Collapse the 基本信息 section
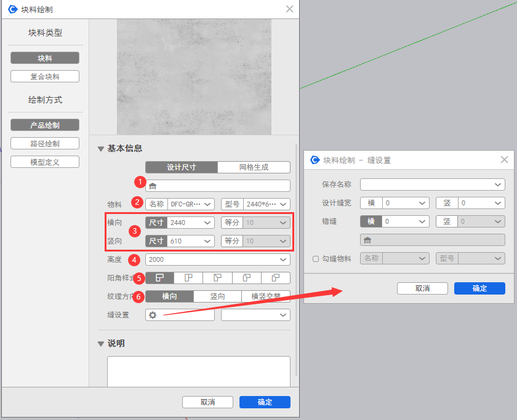Image resolution: width=517 pixels, height=420 pixels. (101, 148)
